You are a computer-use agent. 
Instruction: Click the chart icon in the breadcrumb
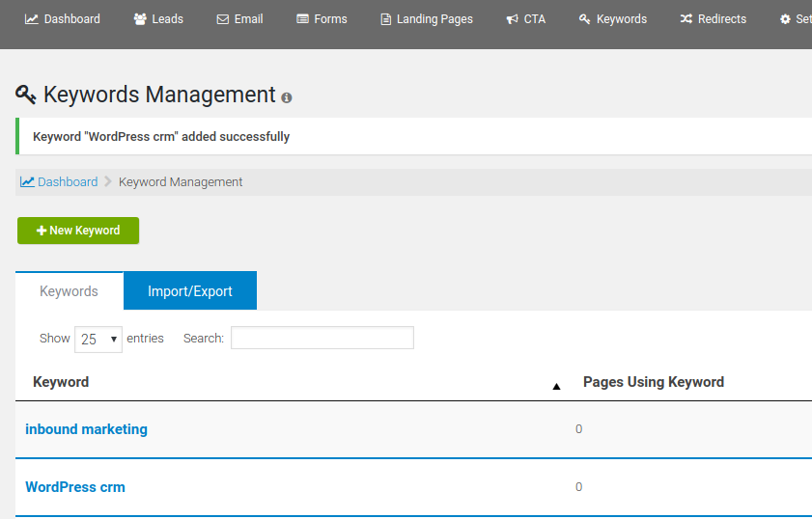pyautogui.click(x=27, y=181)
